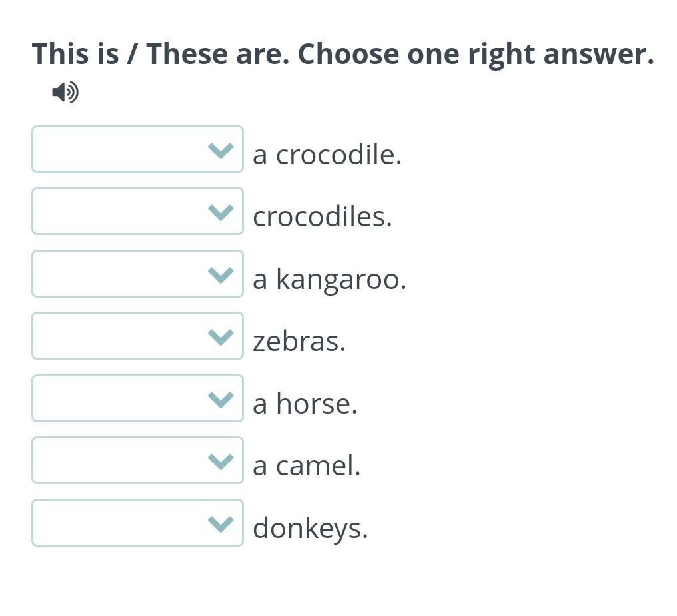
Task: Play the audio with the speaker icon
Action: tap(65, 92)
